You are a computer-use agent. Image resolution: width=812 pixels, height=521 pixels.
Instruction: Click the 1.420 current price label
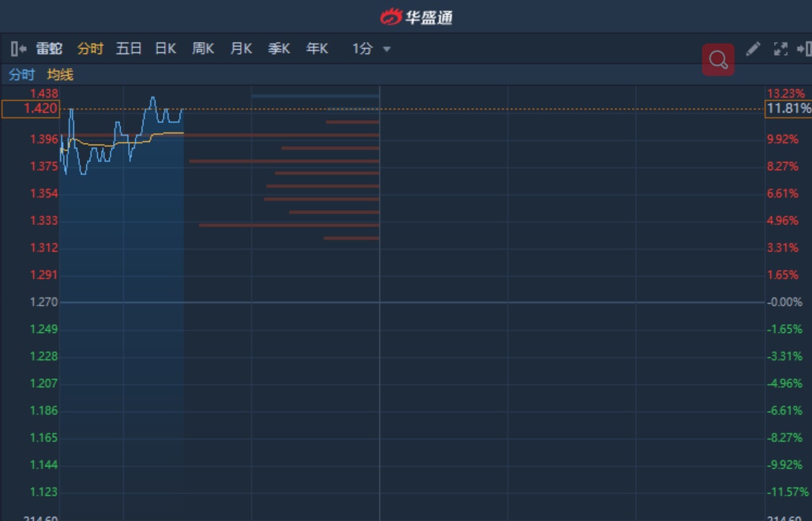(30, 109)
